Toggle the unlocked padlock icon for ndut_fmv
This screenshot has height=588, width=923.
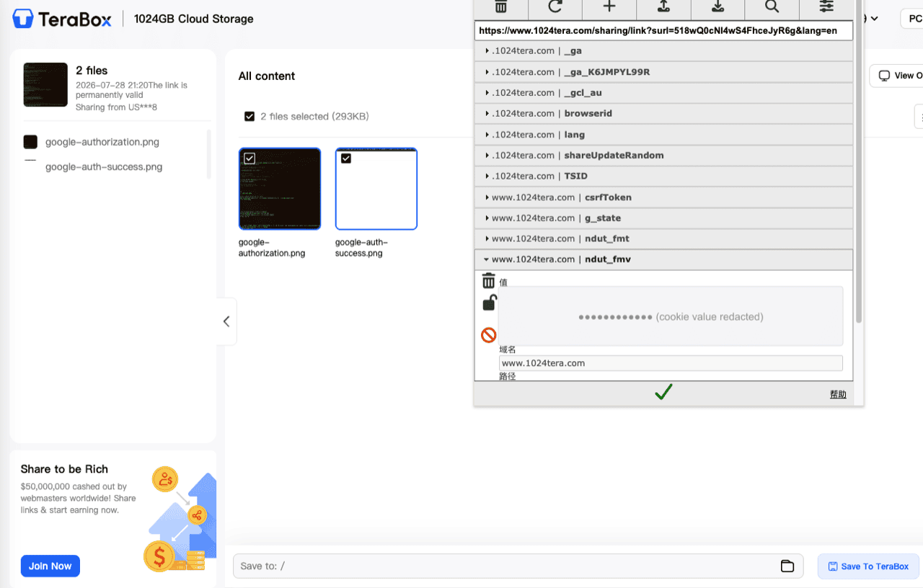[x=489, y=303]
